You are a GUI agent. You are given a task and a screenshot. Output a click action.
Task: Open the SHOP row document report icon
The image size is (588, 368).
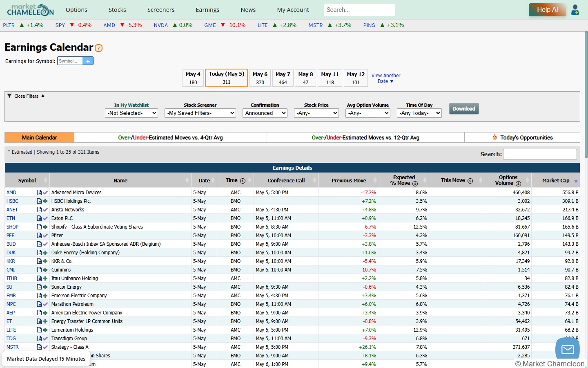(x=39, y=227)
